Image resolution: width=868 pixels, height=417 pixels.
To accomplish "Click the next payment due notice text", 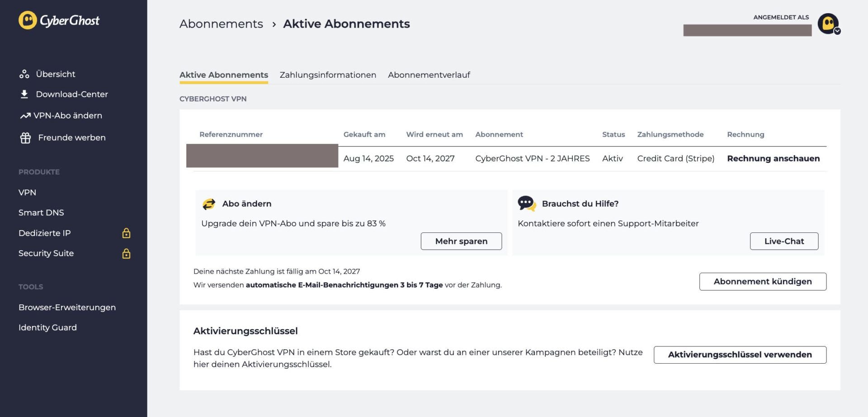I will click(277, 271).
